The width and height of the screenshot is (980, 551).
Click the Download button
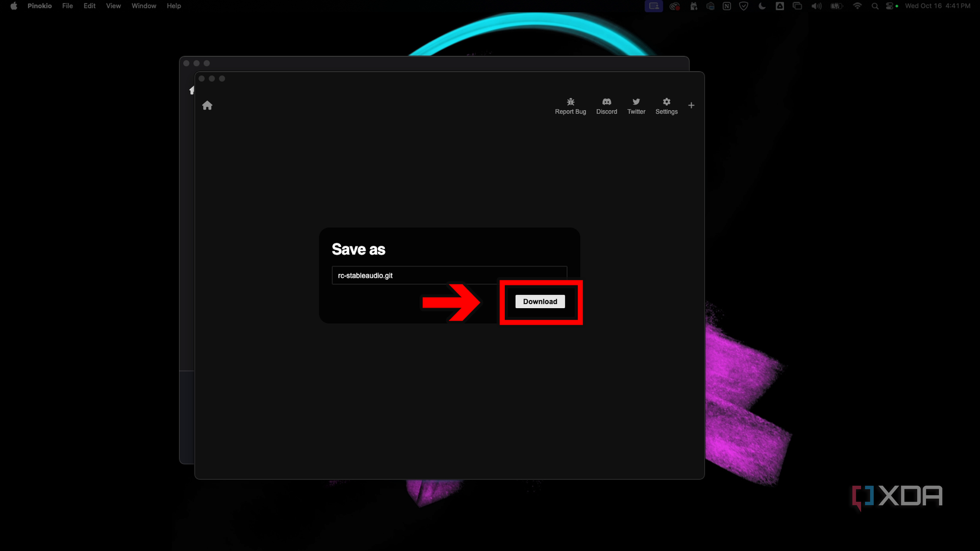tap(540, 302)
